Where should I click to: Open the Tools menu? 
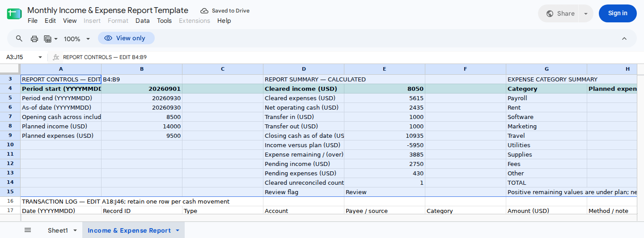click(164, 21)
